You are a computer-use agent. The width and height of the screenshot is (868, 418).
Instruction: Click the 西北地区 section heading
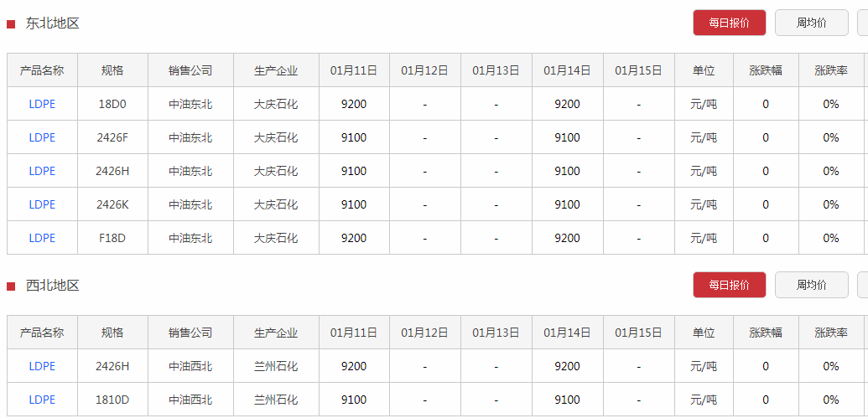(x=53, y=286)
